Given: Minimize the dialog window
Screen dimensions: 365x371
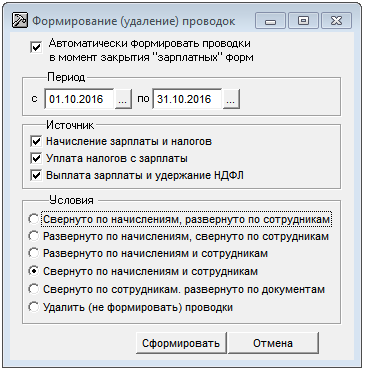Looking at the screenshot, I should [270, 21].
